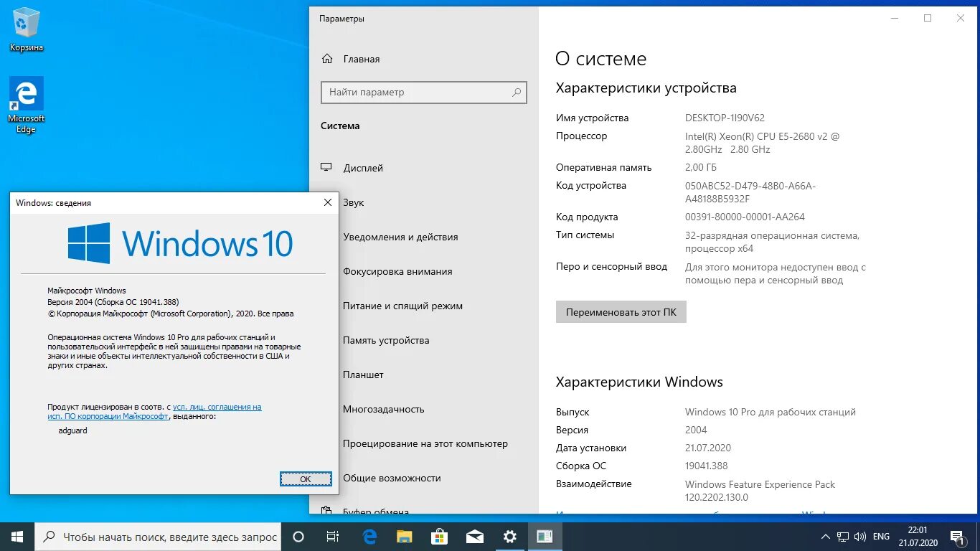Click the processor text Intel(R) Xeon(R) CPU
The height and width of the screenshot is (551, 980).
point(762,143)
